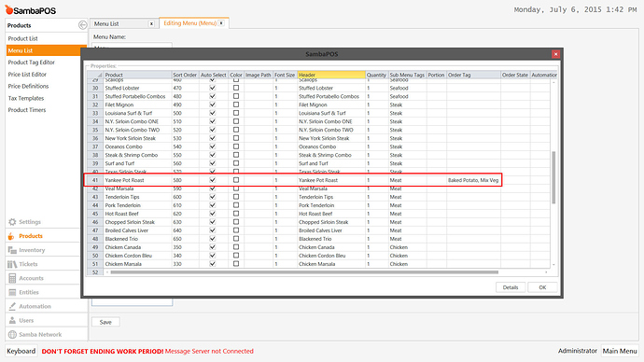Screen dimensions: 644x362
Task: Click the Quantity column header
Action: click(377, 75)
